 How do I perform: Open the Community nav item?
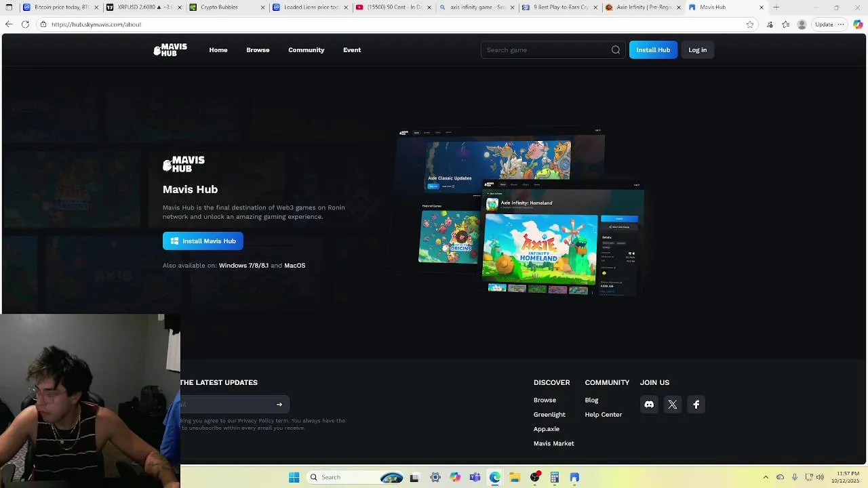pos(306,49)
